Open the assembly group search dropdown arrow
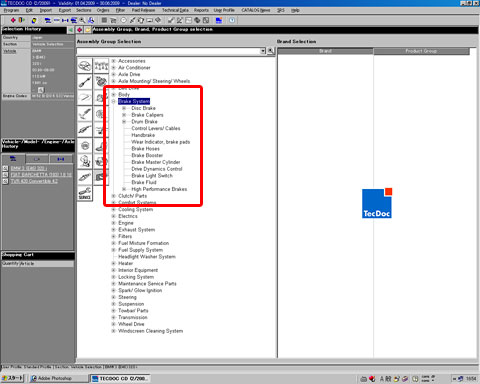 (263, 51)
